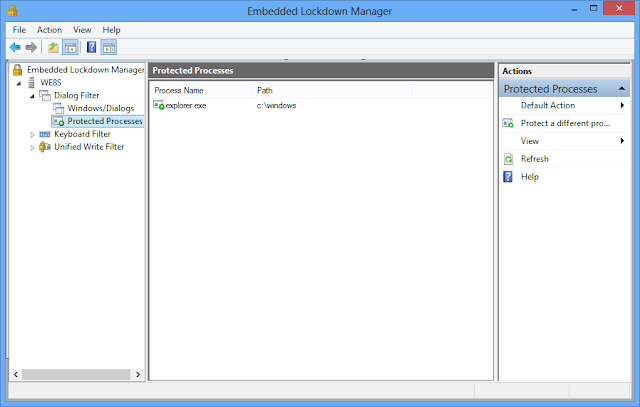Open the Default Action submenu arrow
Image resolution: width=640 pixels, height=407 pixels.
[x=622, y=105]
